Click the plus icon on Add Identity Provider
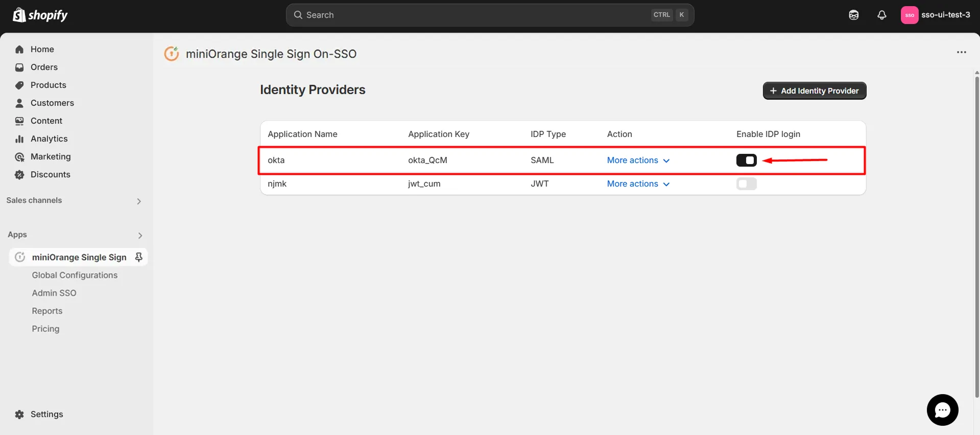Image resolution: width=980 pixels, height=435 pixels. [773, 91]
